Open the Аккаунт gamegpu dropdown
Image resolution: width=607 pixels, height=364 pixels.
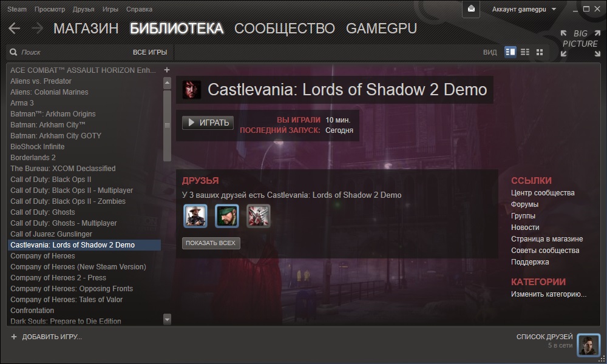coord(524,9)
